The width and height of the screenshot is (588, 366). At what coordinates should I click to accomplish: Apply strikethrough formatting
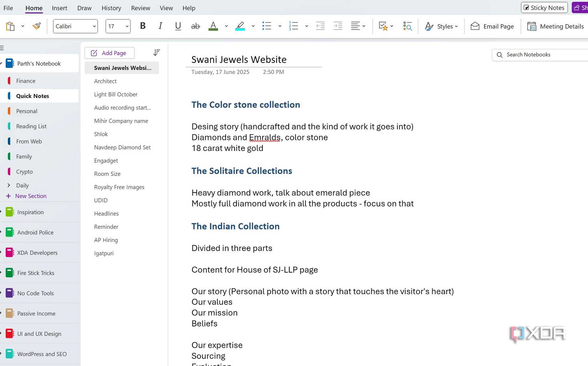click(195, 26)
